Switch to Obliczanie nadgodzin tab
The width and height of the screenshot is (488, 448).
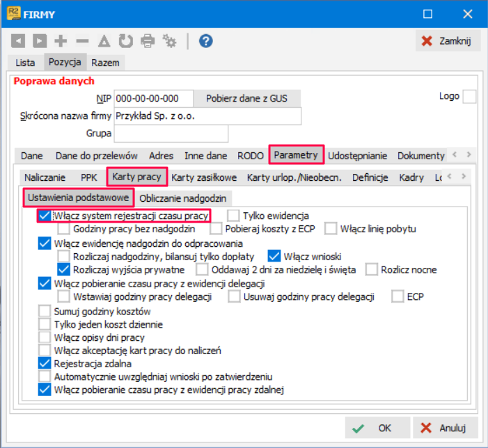(x=183, y=198)
